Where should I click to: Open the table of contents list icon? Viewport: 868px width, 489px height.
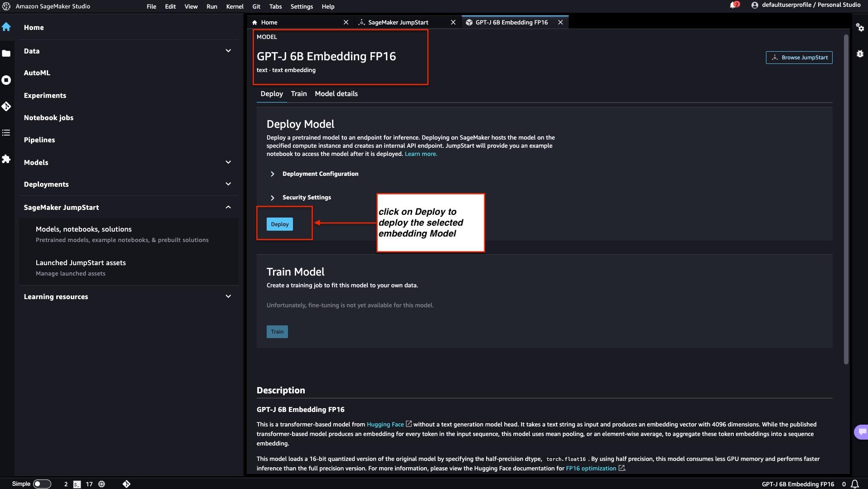6,133
